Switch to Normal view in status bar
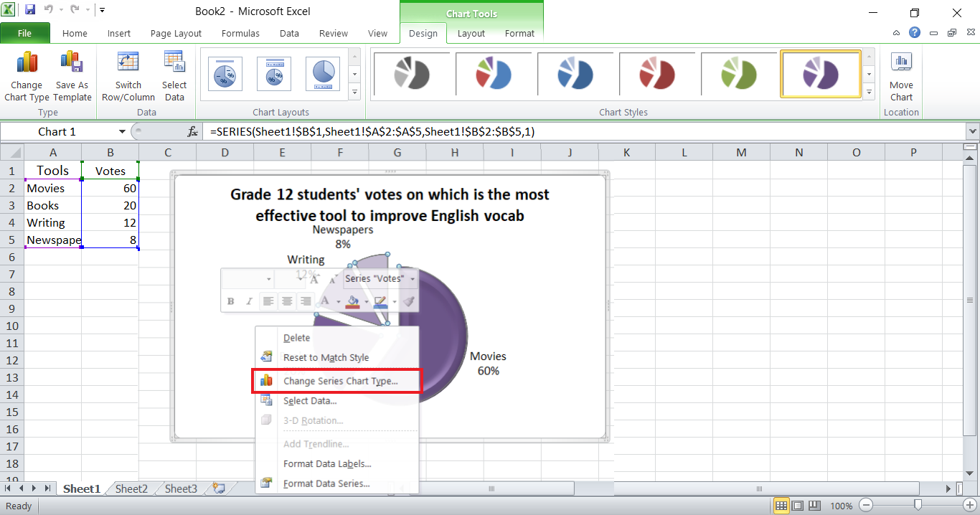 click(782, 506)
